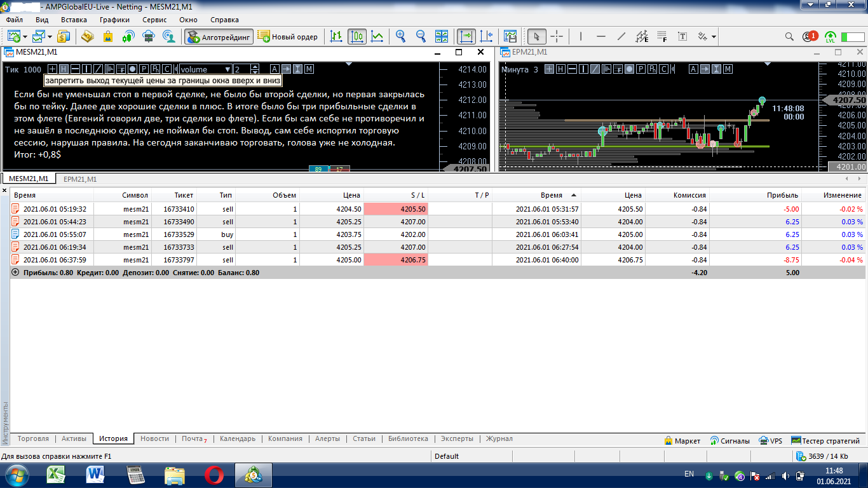Open the Графики menu
868x488 pixels.
point(114,20)
